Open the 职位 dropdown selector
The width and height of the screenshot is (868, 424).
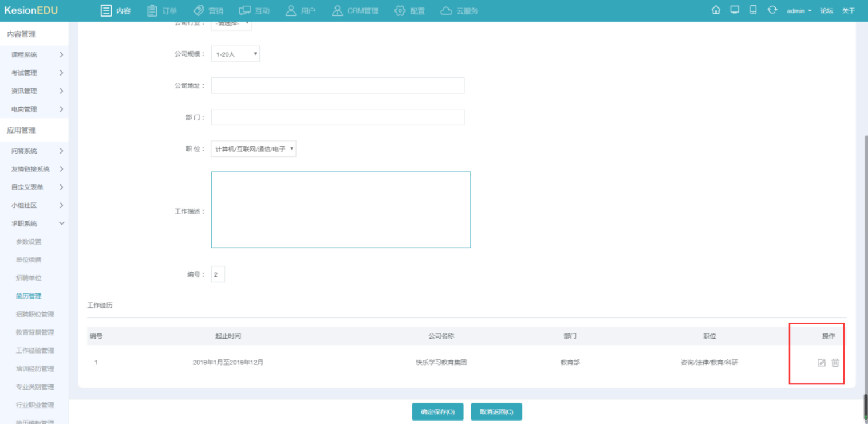pyautogui.click(x=253, y=149)
